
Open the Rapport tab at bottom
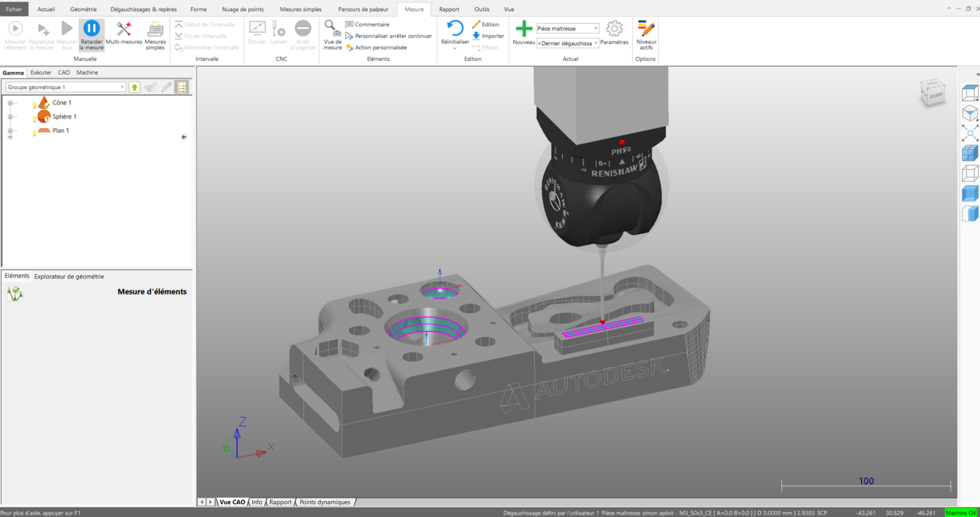tap(280, 502)
